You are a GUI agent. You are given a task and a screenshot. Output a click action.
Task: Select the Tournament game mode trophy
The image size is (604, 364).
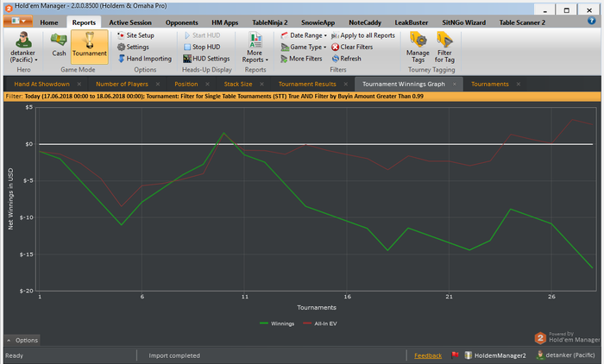point(90,47)
